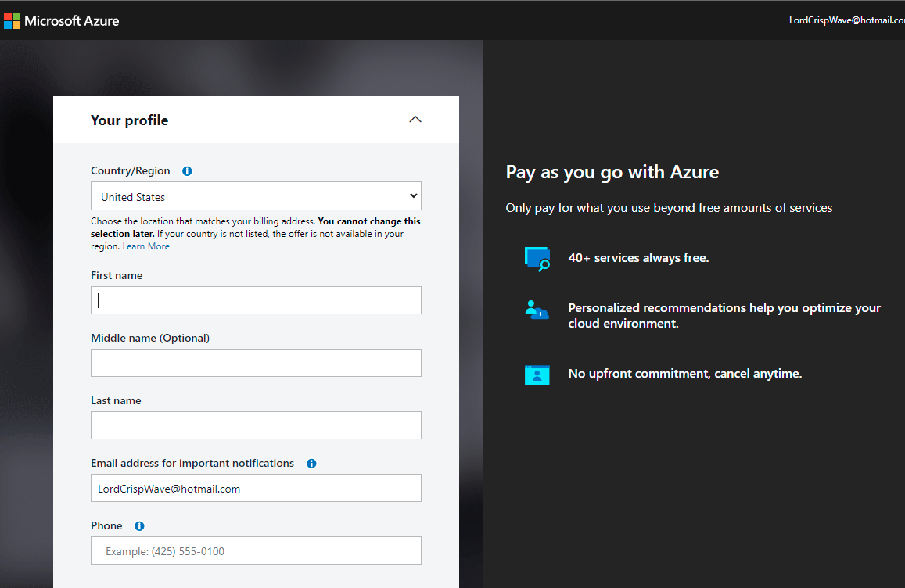Open the LordCrispWave account menu

click(x=846, y=20)
